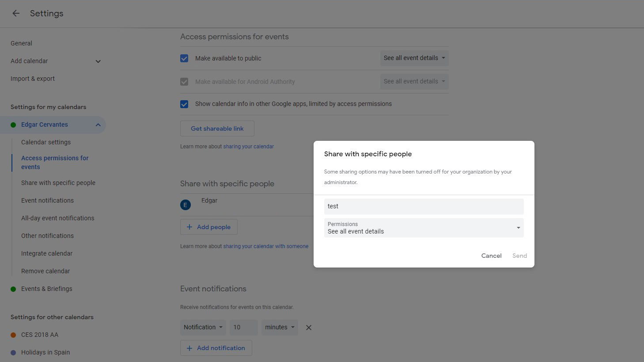Select General in the settings sidebar
This screenshot has height=362, width=644.
coord(21,43)
